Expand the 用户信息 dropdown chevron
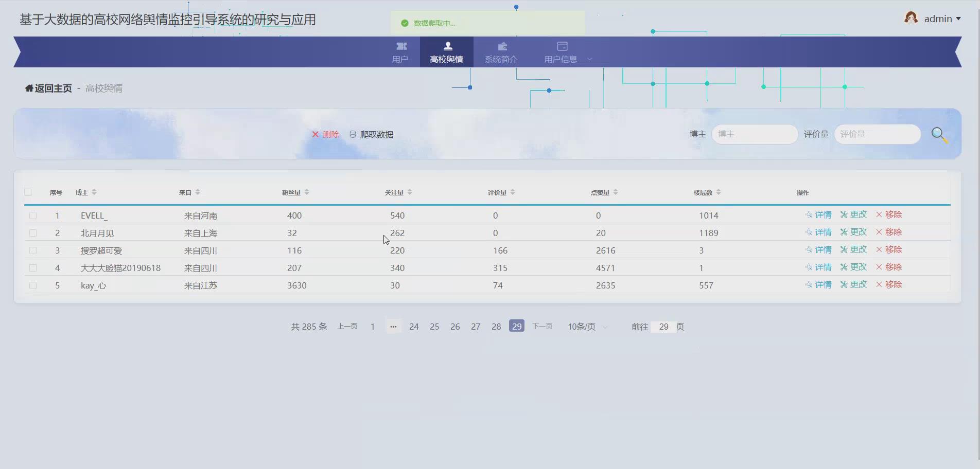 tap(589, 59)
